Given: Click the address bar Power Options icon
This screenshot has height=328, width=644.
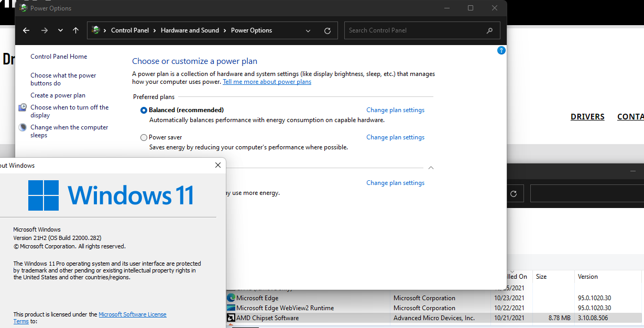Looking at the screenshot, I should pos(95,30).
